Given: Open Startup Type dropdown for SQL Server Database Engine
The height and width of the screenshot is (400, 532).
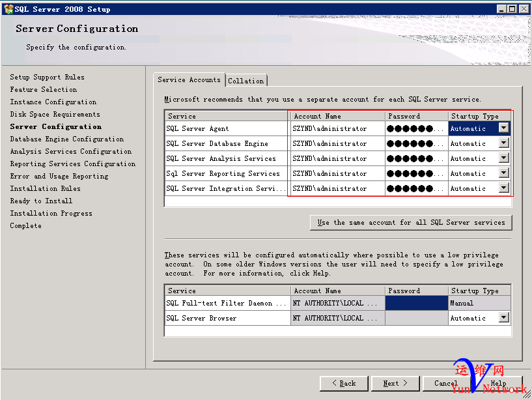Looking at the screenshot, I should 504,143.
